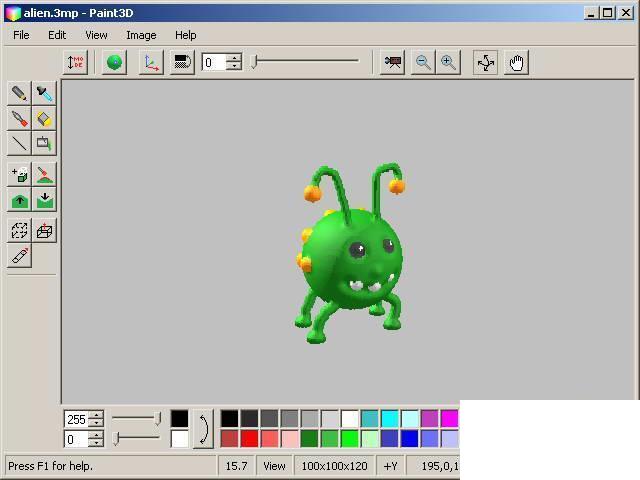Open the View menu
This screenshot has width=640, height=480.
(x=96, y=35)
